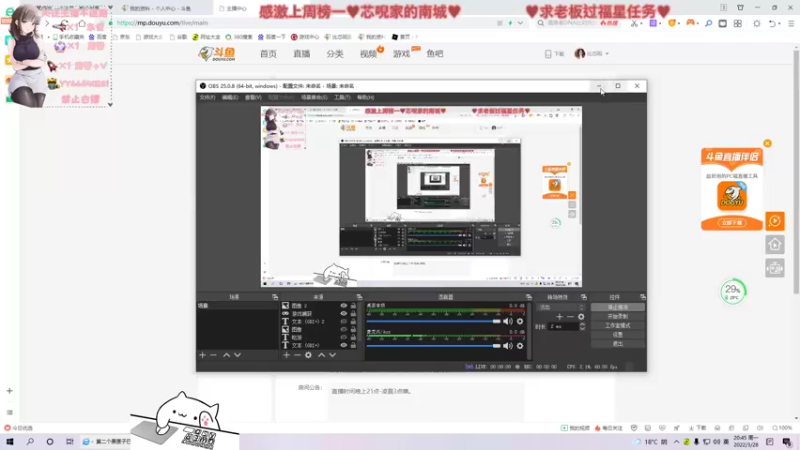Click the 开始录制 button in OBS Controls

click(618, 316)
